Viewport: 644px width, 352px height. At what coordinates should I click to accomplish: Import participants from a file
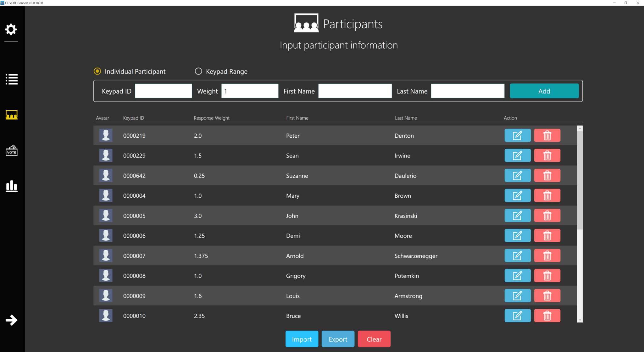(302, 339)
